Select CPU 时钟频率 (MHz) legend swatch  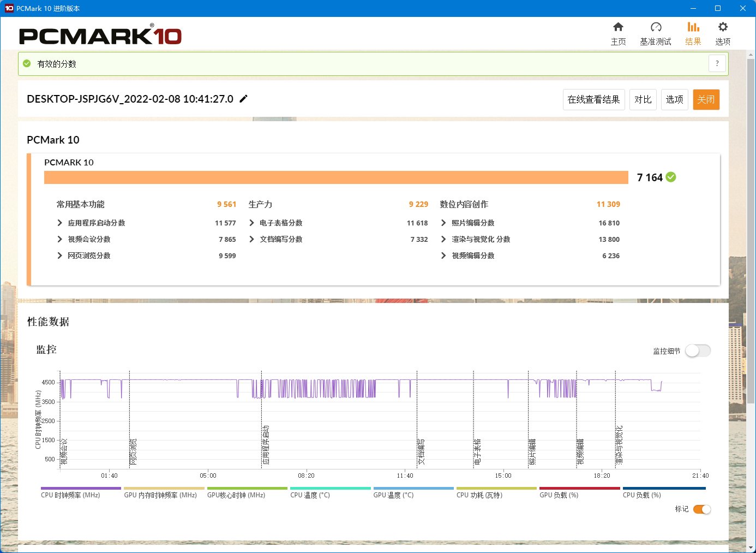click(81, 489)
